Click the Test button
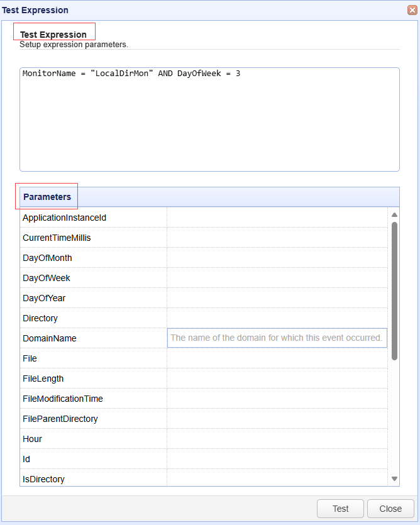This screenshot has width=420, height=525. click(340, 509)
